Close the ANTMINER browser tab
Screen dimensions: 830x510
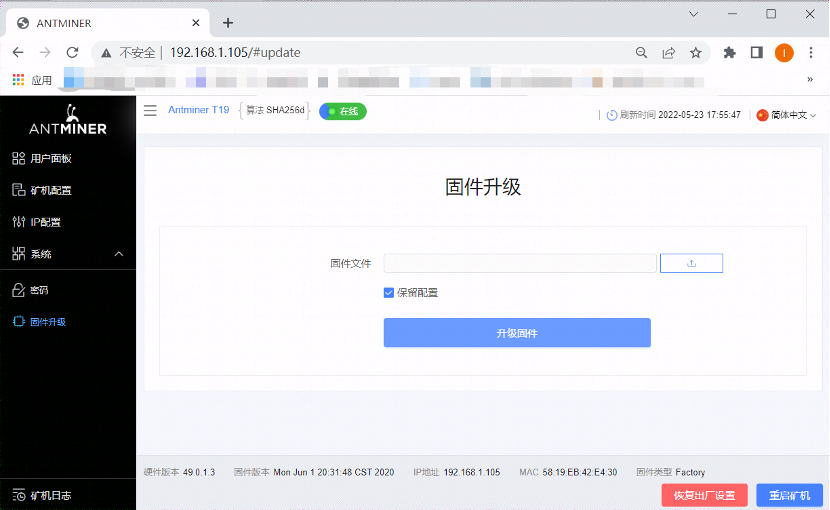(x=196, y=23)
